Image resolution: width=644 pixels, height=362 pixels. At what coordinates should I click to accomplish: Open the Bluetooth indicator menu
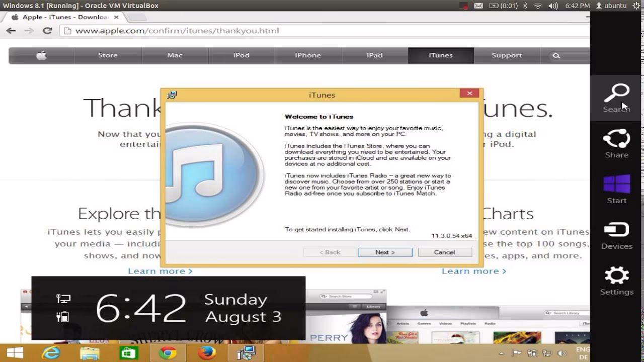point(525,6)
